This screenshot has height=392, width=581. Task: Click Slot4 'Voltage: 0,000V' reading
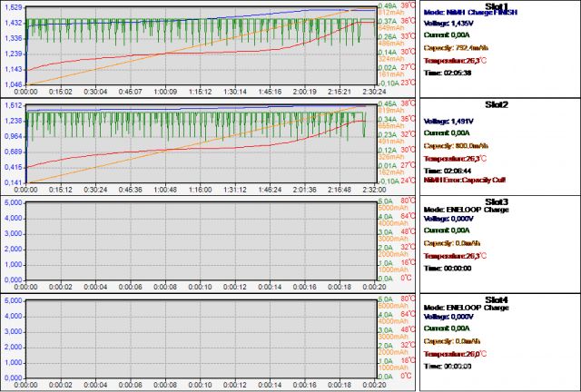point(448,317)
